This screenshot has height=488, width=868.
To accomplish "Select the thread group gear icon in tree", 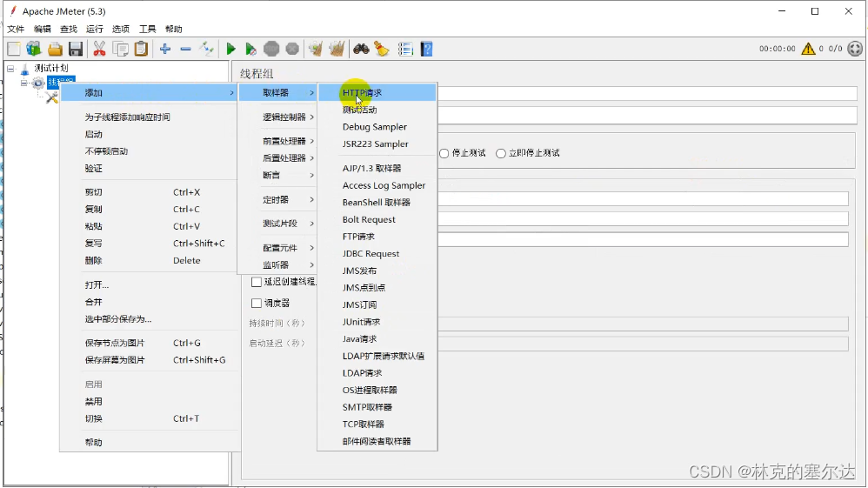I will pos(37,84).
